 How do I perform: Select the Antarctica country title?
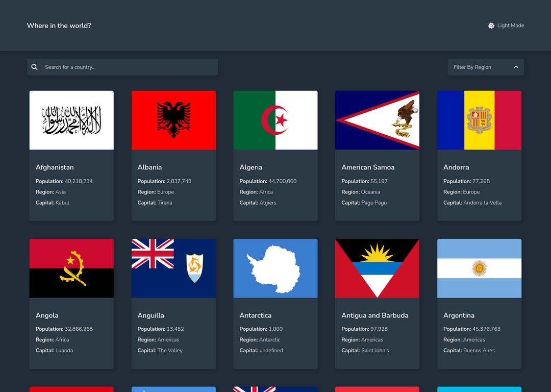coord(256,315)
